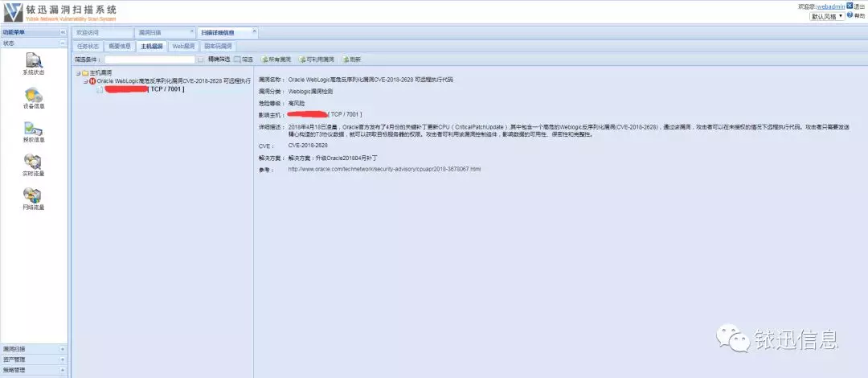Click the 筛选 filter button
The width and height of the screenshot is (868, 378).
[244, 60]
